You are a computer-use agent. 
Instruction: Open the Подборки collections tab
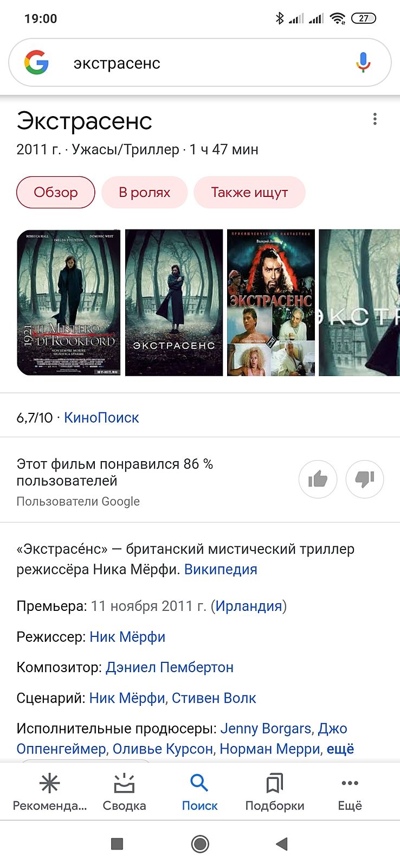point(275,792)
